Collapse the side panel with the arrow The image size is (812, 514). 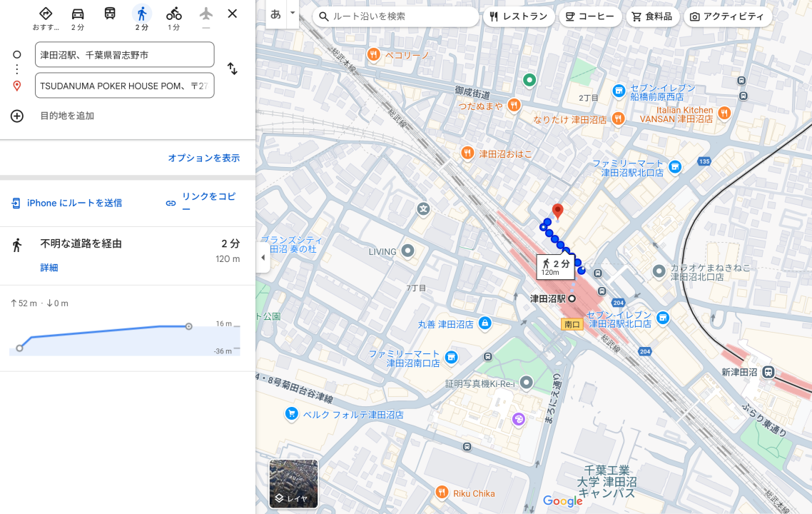point(263,257)
